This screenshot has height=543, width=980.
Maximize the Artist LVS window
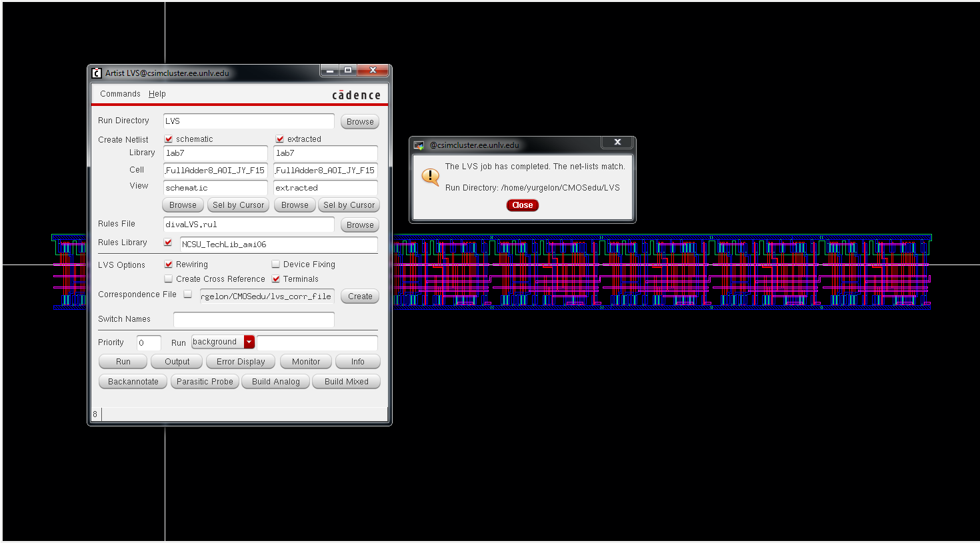tap(348, 70)
